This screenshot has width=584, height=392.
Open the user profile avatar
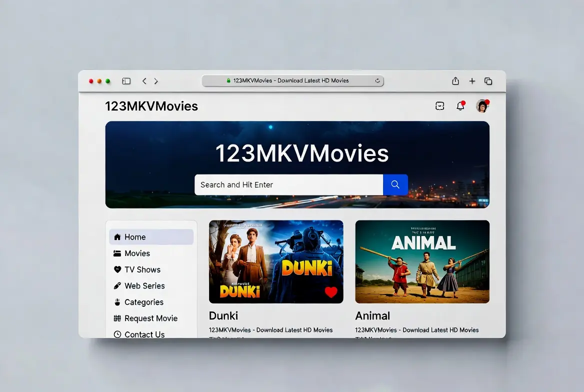click(x=482, y=106)
